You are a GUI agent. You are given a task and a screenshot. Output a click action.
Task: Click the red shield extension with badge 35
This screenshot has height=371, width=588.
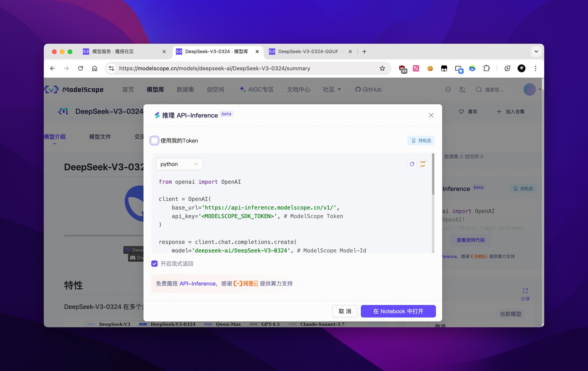pyautogui.click(x=402, y=69)
